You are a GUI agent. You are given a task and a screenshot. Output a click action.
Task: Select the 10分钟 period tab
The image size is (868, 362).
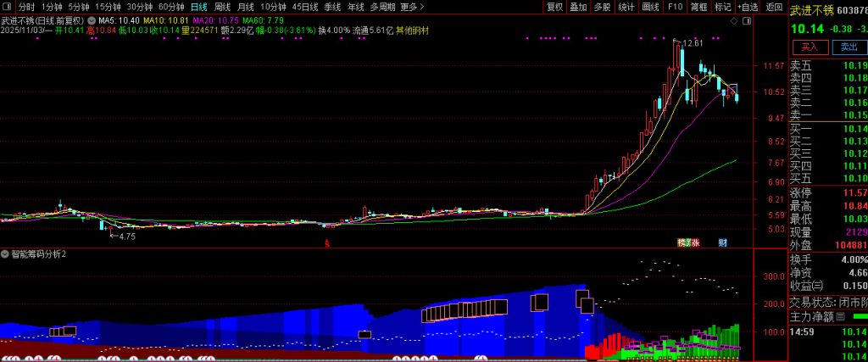pos(273,7)
